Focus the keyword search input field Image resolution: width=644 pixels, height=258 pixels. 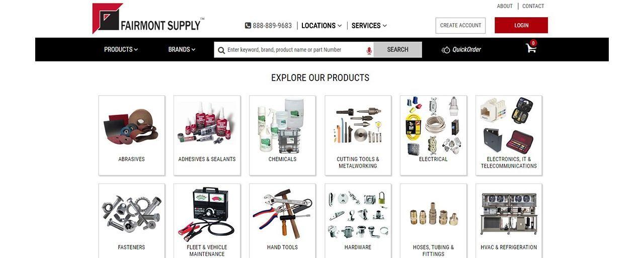click(x=295, y=50)
